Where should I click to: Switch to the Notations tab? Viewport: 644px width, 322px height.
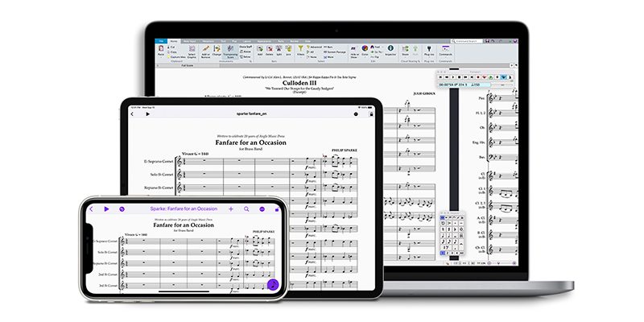tap(208, 42)
